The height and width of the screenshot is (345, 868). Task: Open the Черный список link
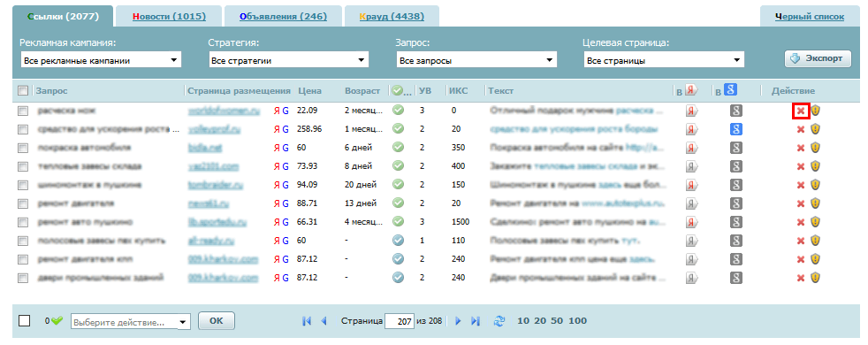[810, 17]
